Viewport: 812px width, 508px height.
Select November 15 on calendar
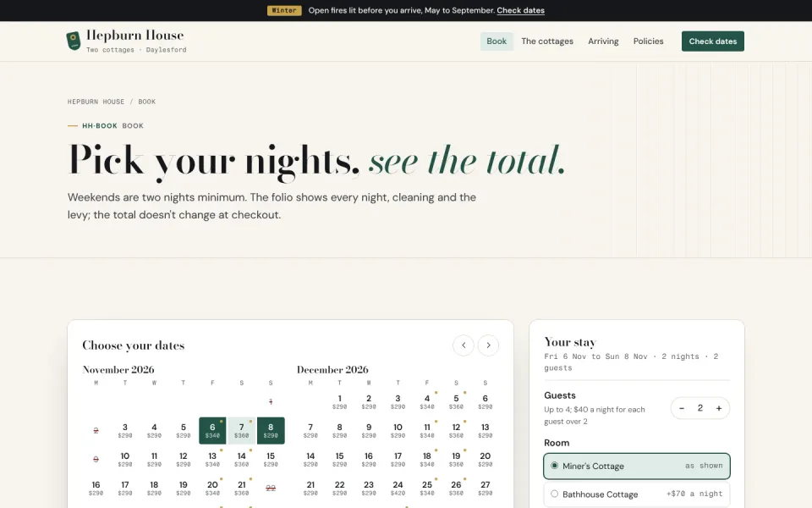tap(271, 459)
